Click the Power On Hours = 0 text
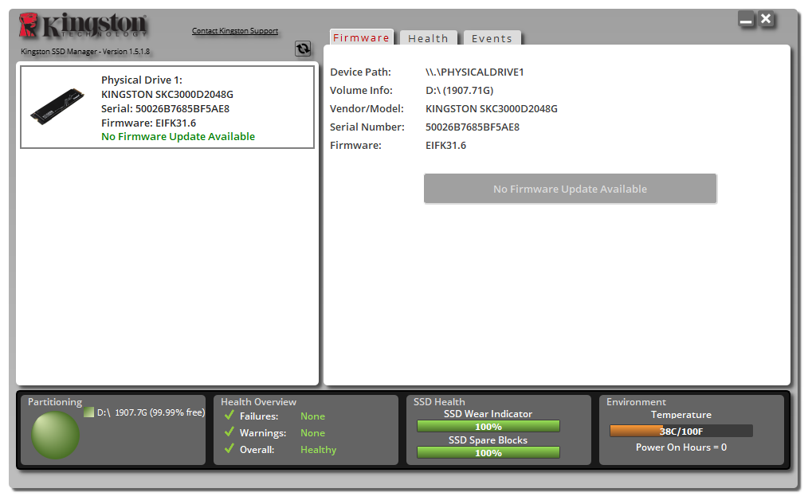812x504 pixels. pos(681,447)
